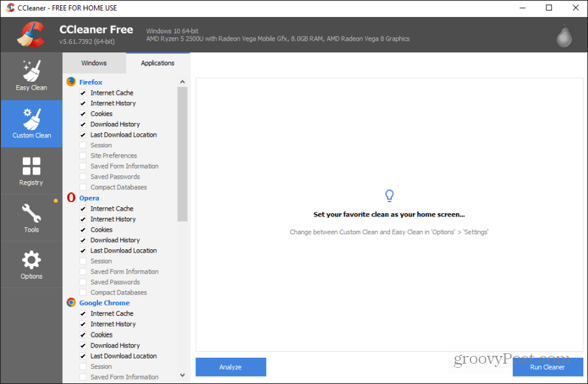Enable Firefox Session cleaning
Image resolution: width=588 pixels, height=384 pixels.
(83, 145)
